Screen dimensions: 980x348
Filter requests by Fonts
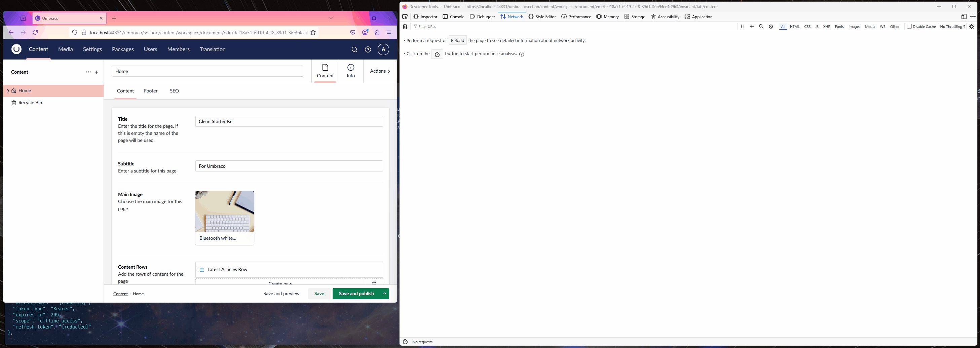[839, 27]
